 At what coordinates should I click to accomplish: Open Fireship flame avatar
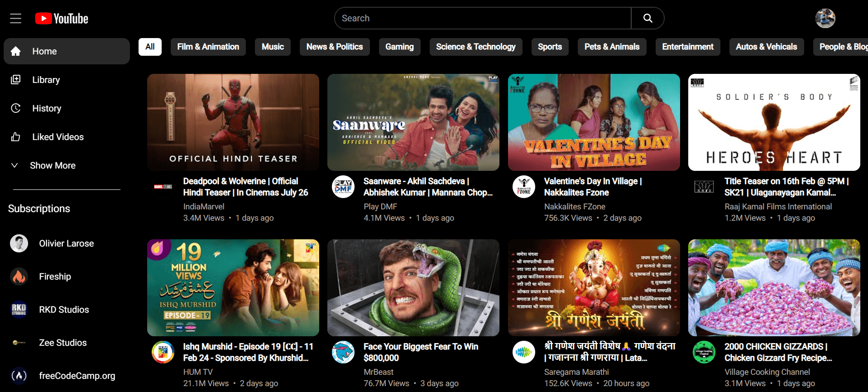19,276
